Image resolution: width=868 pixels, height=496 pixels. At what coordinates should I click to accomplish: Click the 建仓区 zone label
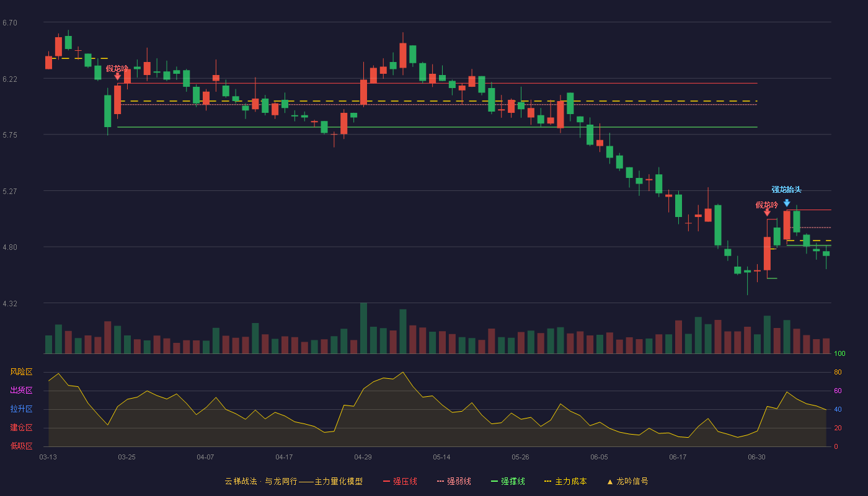(22, 428)
